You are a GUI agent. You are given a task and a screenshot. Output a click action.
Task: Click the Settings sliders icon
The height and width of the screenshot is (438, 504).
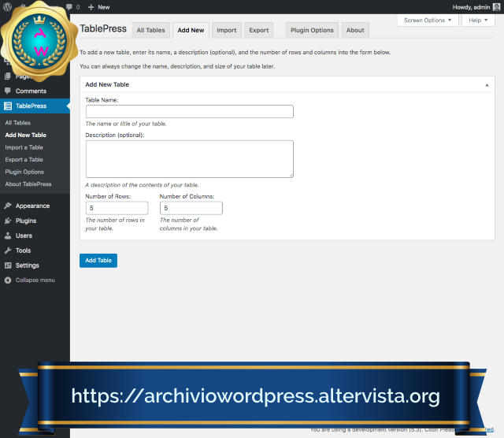pos(8,265)
